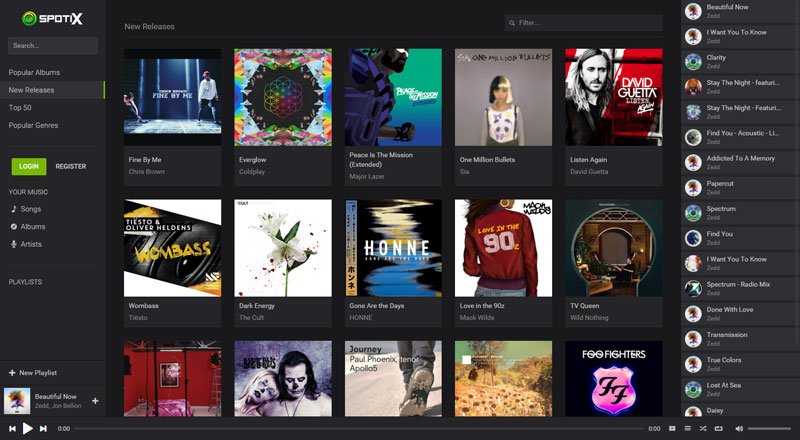Click the Tiësto artist link
Screen dimensions: 800x440
point(138,317)
